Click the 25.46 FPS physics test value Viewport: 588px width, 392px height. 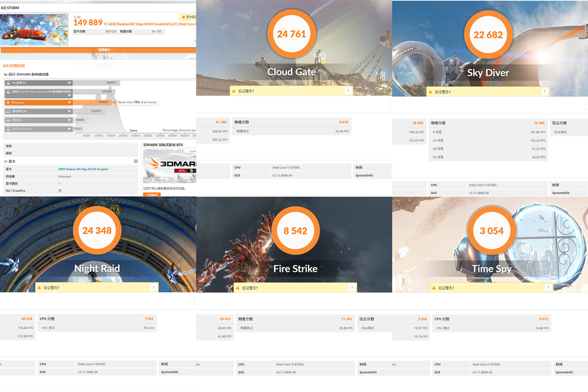point(342,131)
